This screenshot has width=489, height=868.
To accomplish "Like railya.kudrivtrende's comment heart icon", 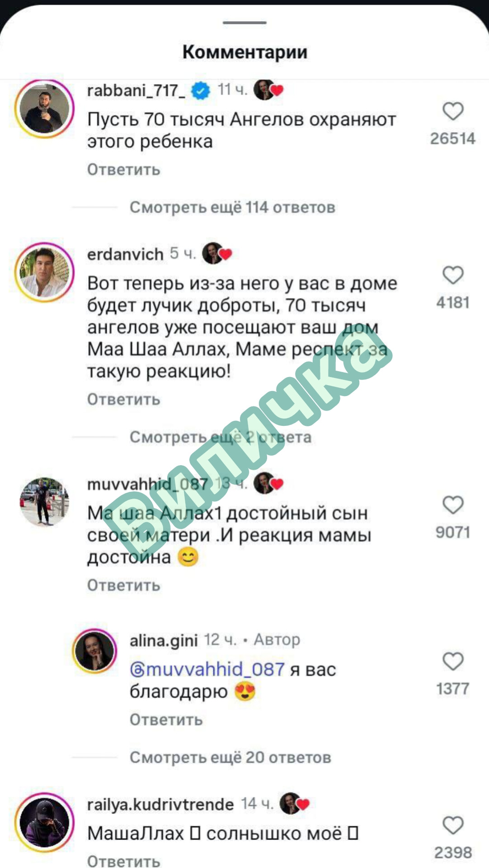I will click(453, 825).
